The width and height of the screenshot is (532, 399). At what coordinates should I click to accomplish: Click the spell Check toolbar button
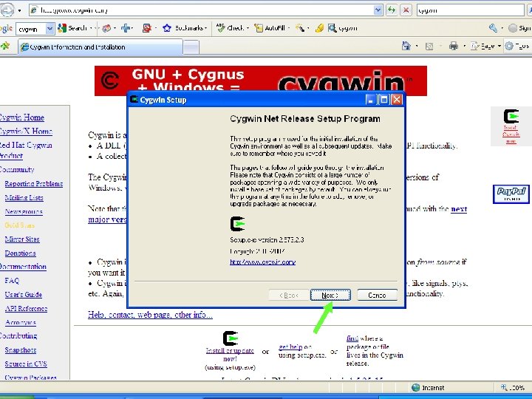tap(232, 28)
